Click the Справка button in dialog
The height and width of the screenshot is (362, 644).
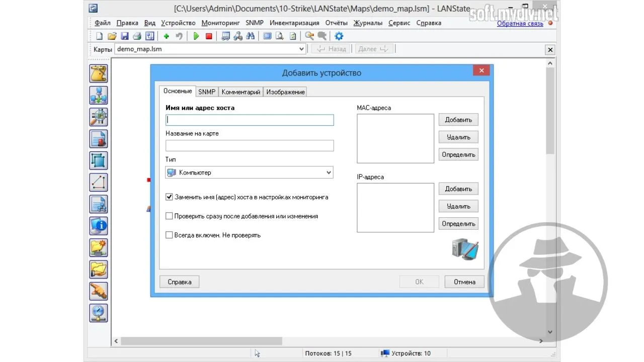(x=179, y=282)
